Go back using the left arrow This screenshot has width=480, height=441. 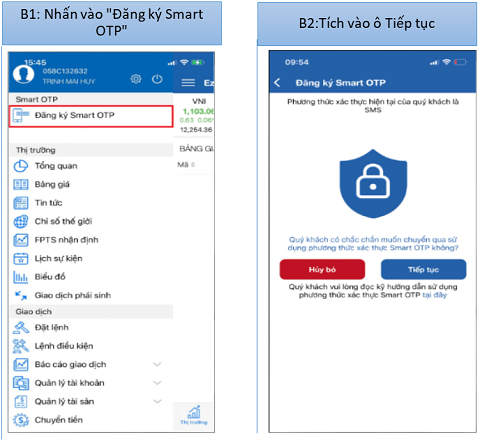277,83
